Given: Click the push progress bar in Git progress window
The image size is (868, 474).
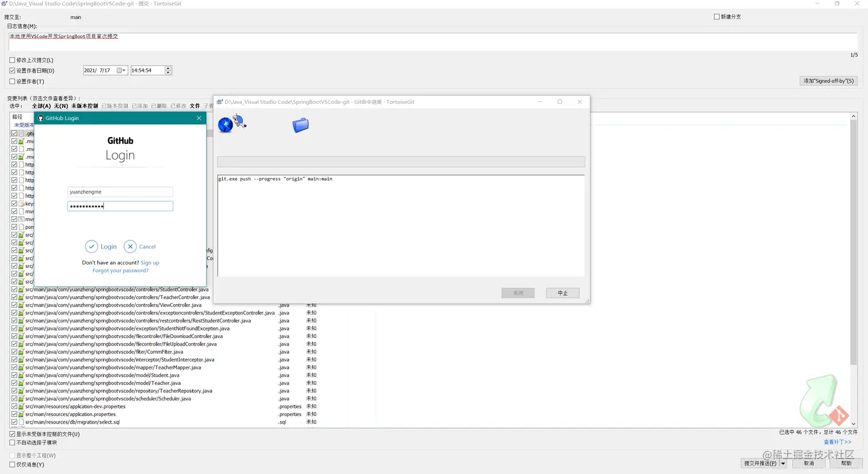Looking at the screenshot, I should pos(401,162).
